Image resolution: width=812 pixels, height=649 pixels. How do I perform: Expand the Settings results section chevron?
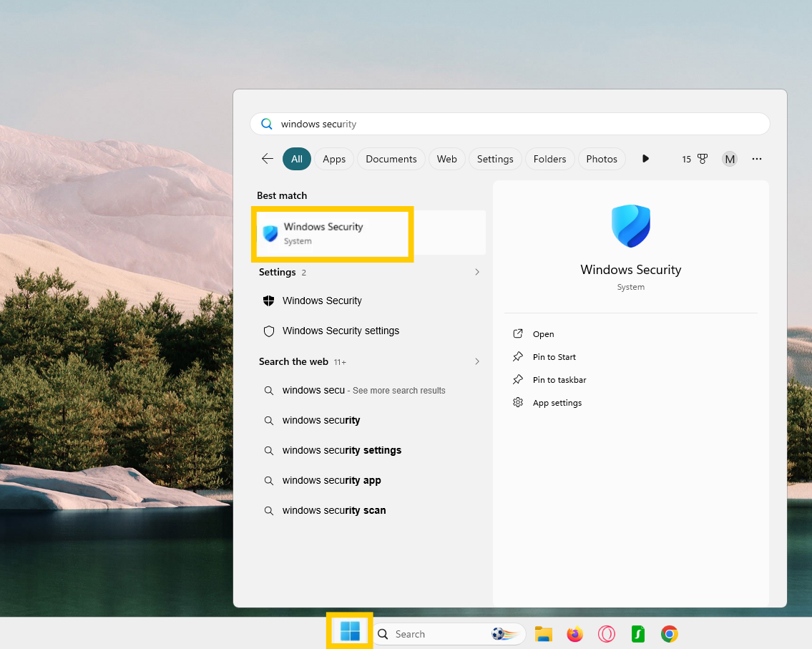pyautogui.click(x=477, y=272)
